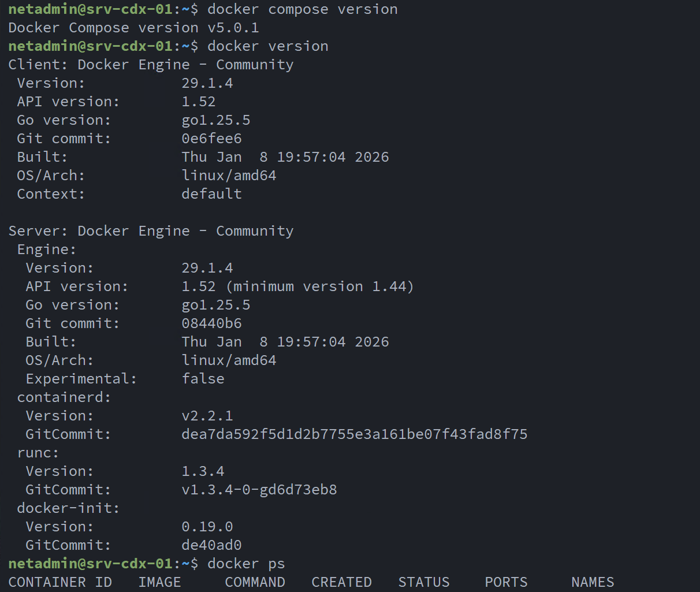The image size is (700, 592).
Task: Click the Client Docker Engine header line
Action: [151, 65]
